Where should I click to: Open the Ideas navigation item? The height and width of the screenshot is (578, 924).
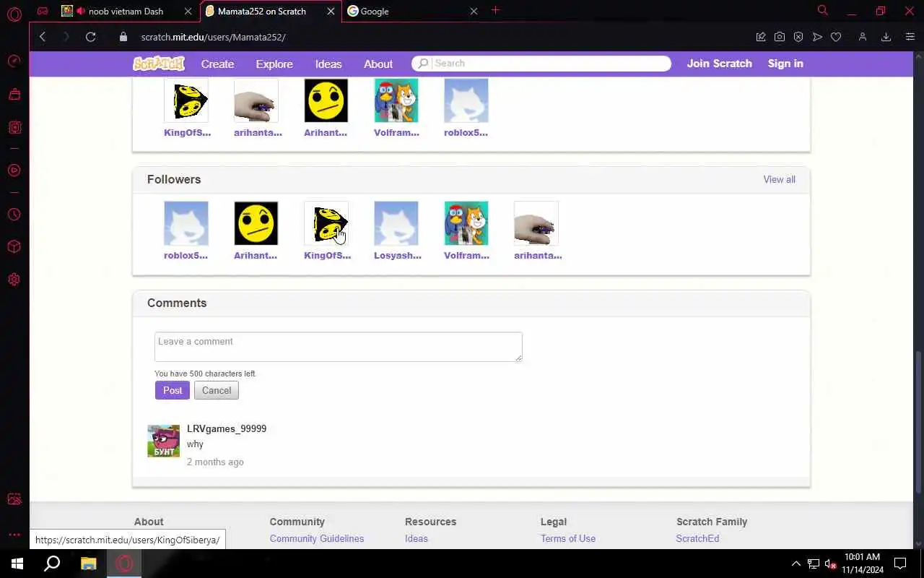tap(328, 64)
